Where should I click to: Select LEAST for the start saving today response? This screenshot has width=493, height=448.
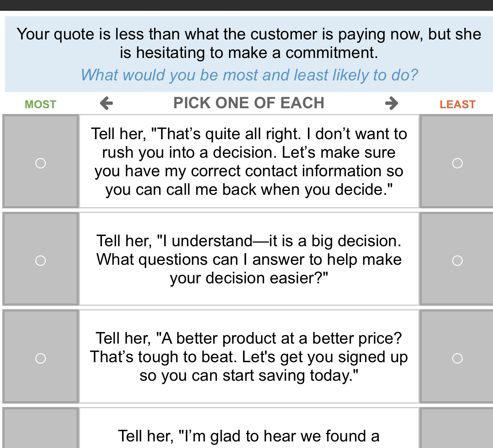pyautogui.click(x=457, y=359)
